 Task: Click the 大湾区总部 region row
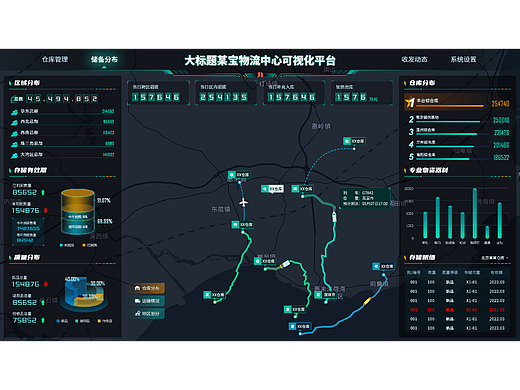coord(62,155)
